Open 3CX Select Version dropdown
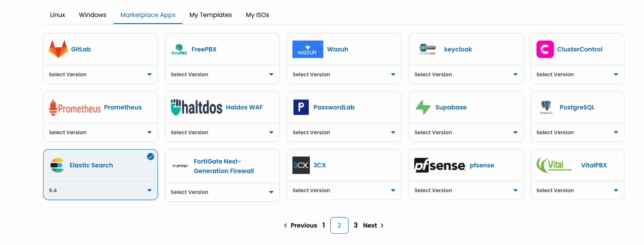This screenshot has width=644, height=245. tap(344, 191)
